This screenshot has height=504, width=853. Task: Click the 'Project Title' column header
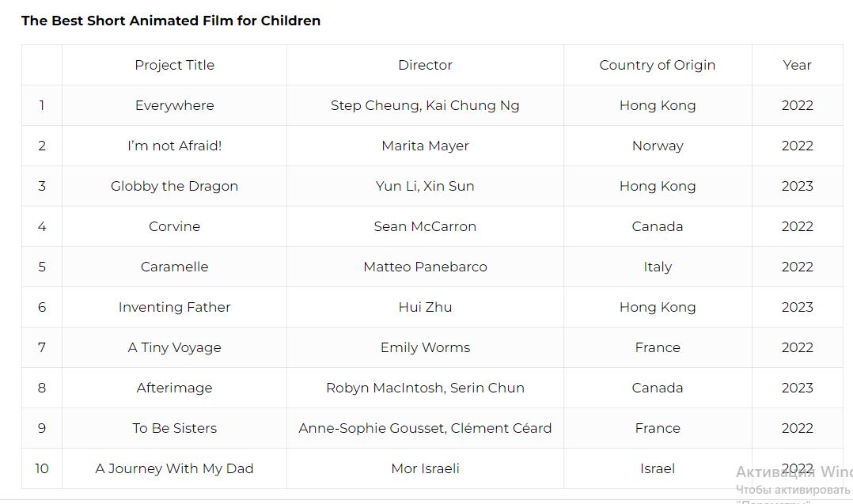point(174,65)
